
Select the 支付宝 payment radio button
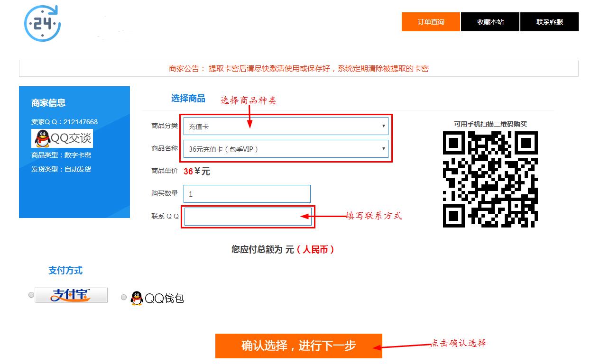tap(31, 295)
